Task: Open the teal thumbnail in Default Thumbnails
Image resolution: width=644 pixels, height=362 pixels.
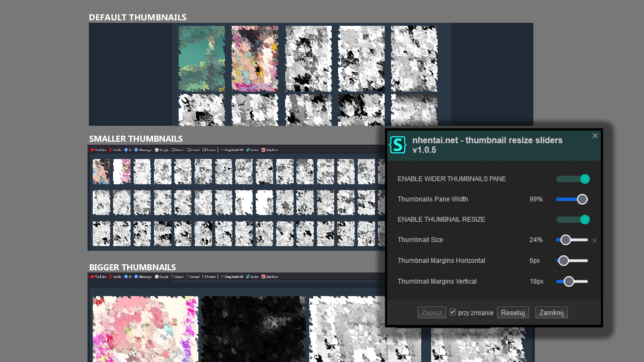Action: coord(202,59)
